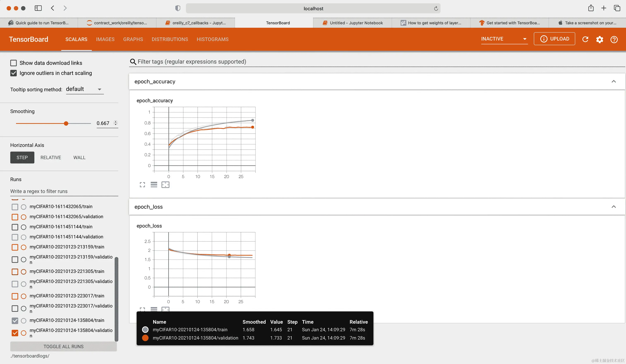Enable Show data download links checkbox
The height and width of the screenshot is (364, 626).
click(13, 63)
